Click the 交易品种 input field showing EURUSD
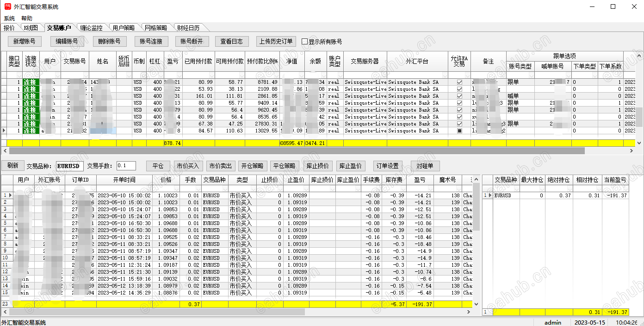Screen dimensions: 644x326 tap(70, 166)
